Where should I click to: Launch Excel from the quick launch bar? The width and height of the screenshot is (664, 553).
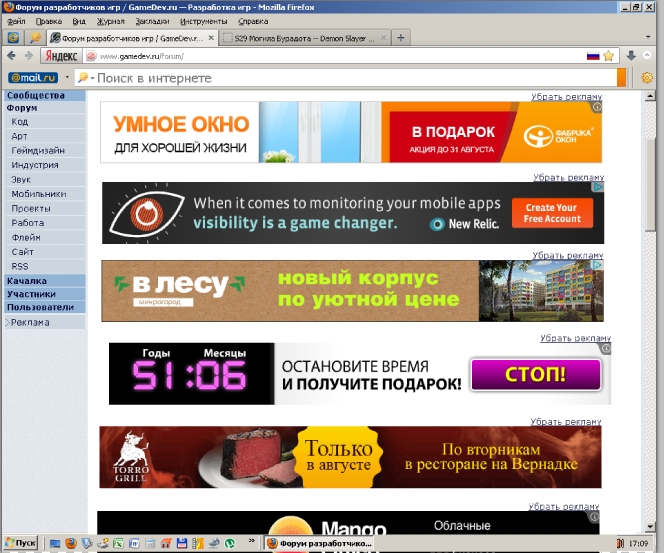[118, 543]
